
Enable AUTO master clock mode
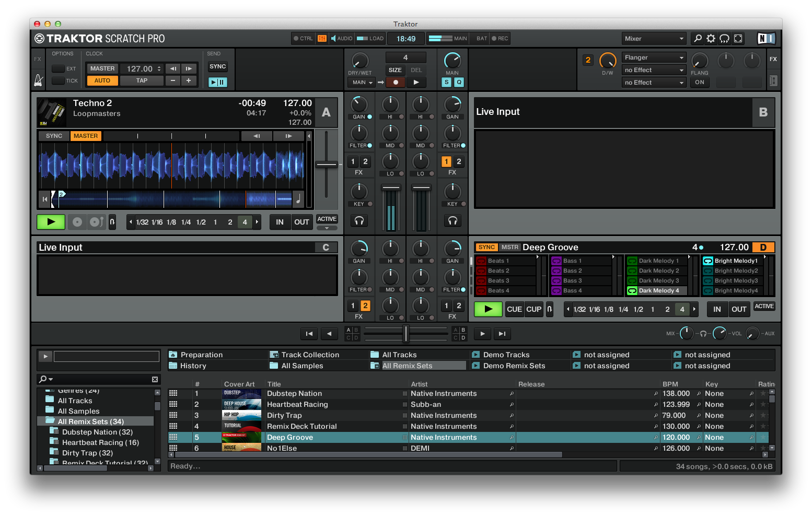click(x=102, y=80)
